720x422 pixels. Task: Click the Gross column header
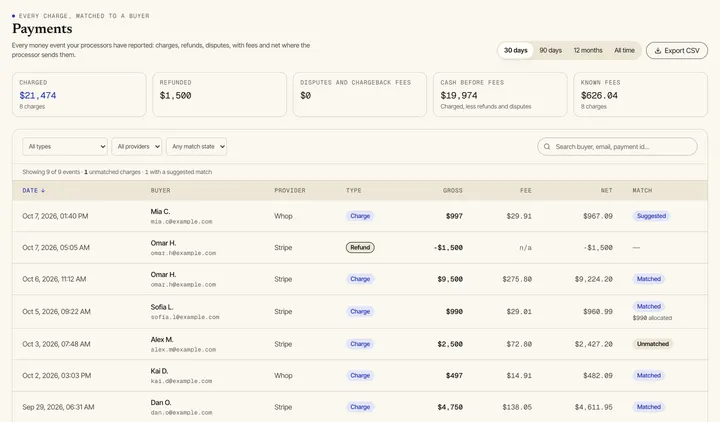[453, 191]
